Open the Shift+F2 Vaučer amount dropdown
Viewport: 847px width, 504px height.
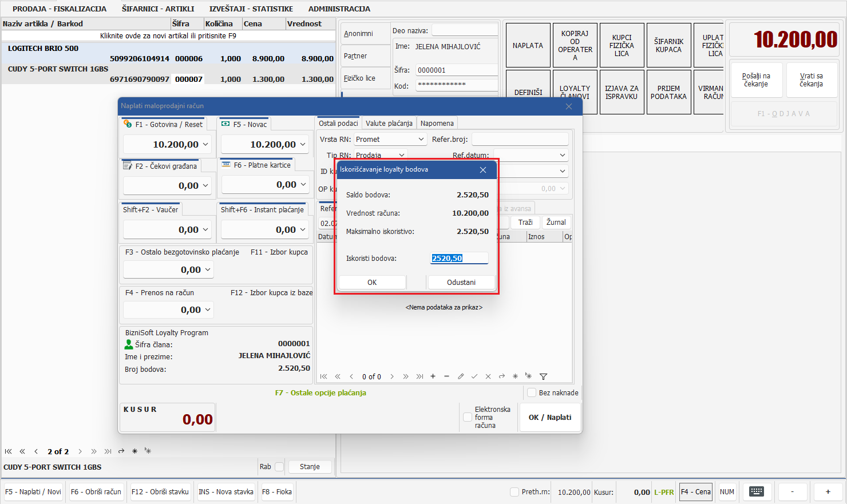(205, 229)
